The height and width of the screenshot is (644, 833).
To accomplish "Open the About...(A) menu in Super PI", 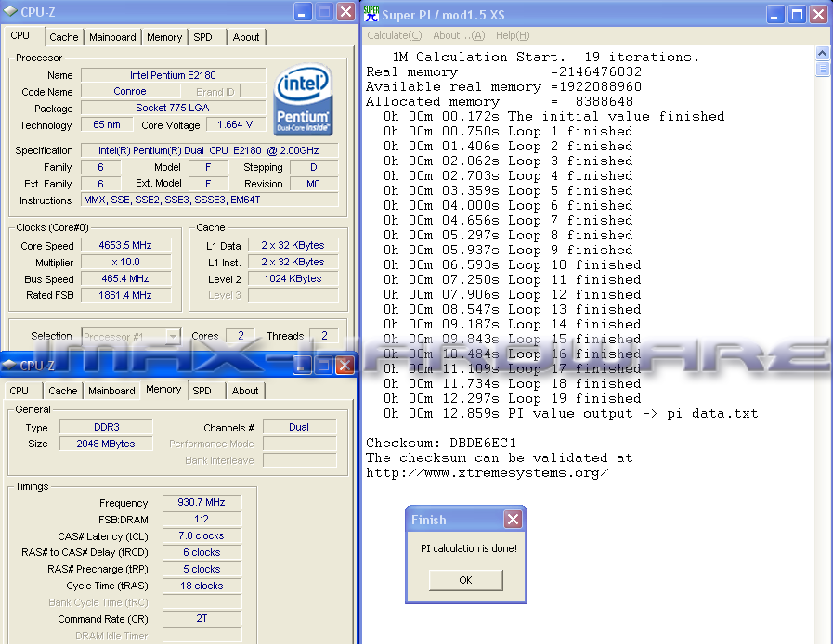I will click(459, 35).
